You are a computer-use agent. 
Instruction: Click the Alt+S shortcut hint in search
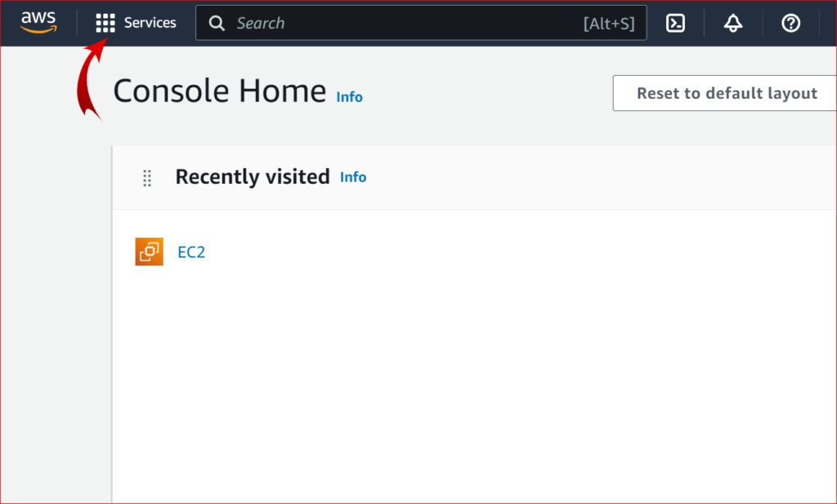pos(609,24)
